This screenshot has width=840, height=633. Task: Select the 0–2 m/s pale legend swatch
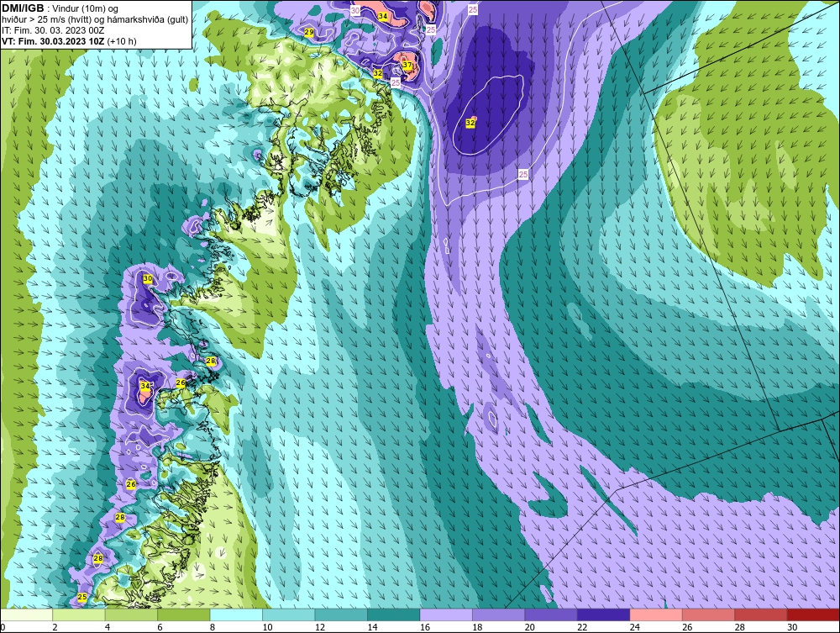(26, 615)
